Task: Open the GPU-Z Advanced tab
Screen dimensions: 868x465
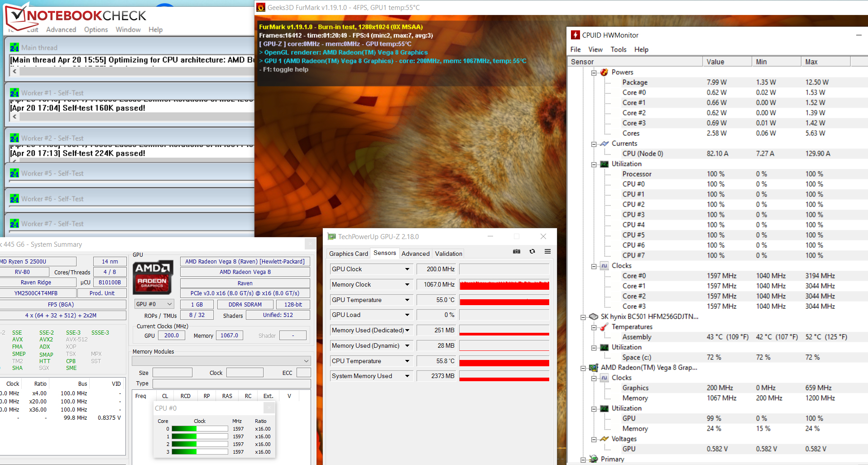Action: (415, 254)
